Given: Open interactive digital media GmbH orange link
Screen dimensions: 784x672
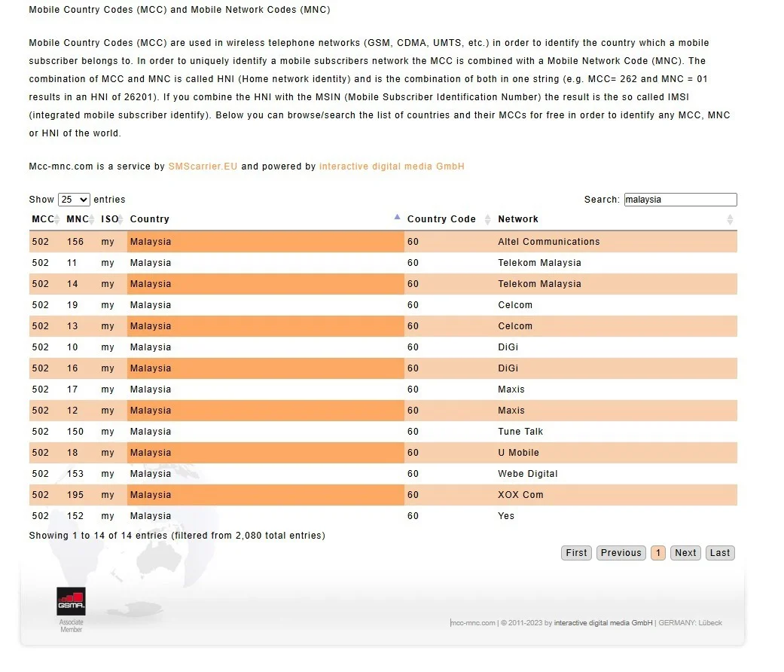Looking at the screenshot, I should pyautogui.click(x=392, y=166).
